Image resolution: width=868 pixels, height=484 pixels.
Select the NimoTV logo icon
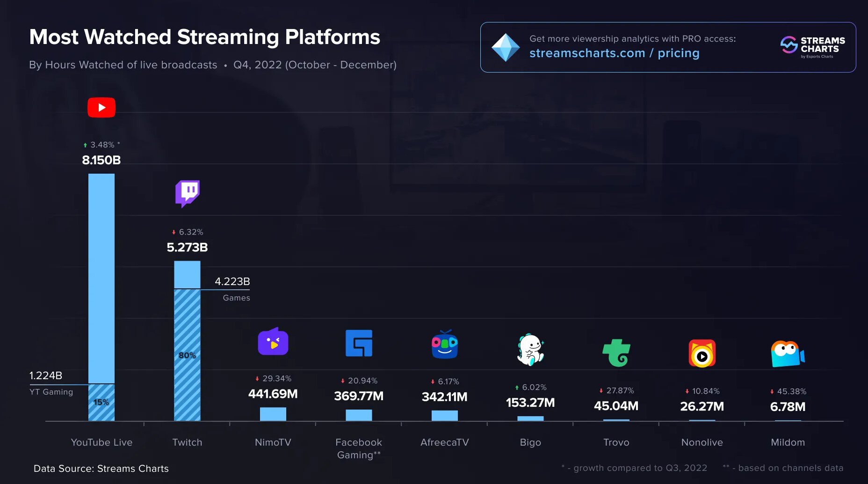(x=273, y=342)
